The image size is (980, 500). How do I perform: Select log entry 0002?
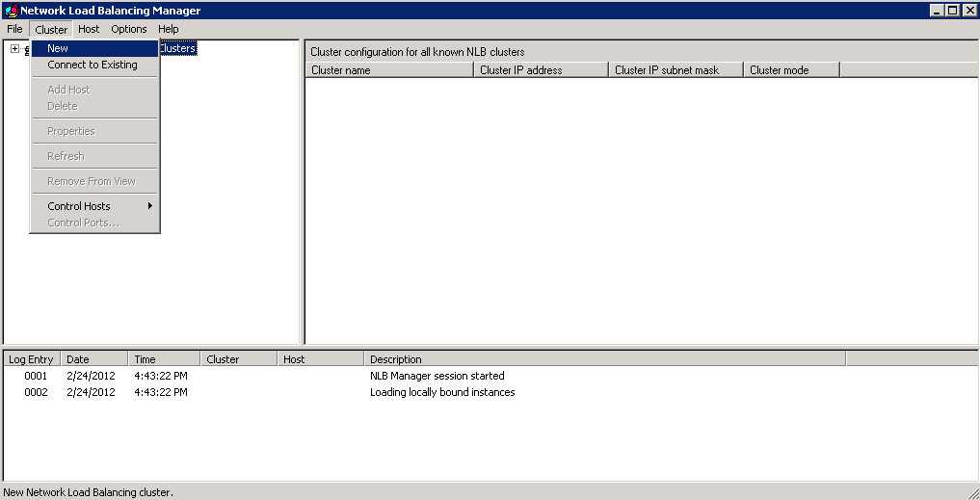36,392
